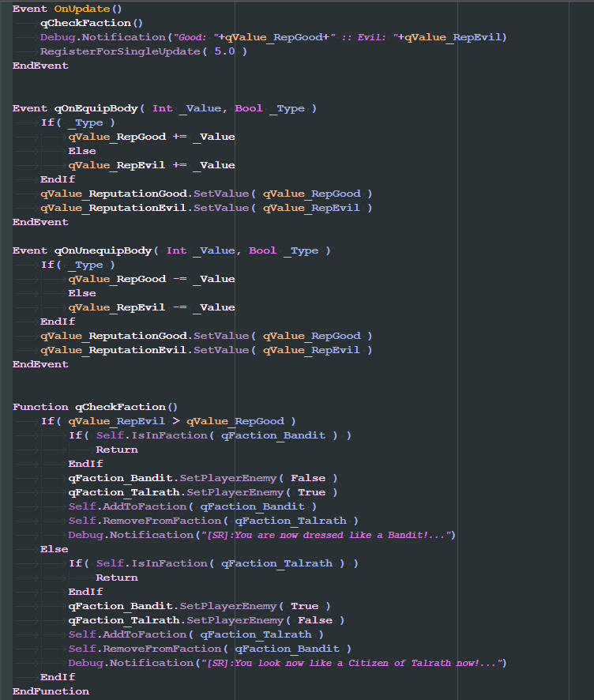Click "Self.AddToFaction( qFaction_Talrath )" line
Screen dimensions: 594x700
pyautogui.click(x=196, y=634)
